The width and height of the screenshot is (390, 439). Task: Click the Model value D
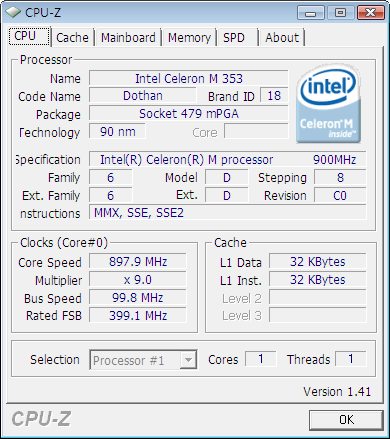click(x=227, y=177)
